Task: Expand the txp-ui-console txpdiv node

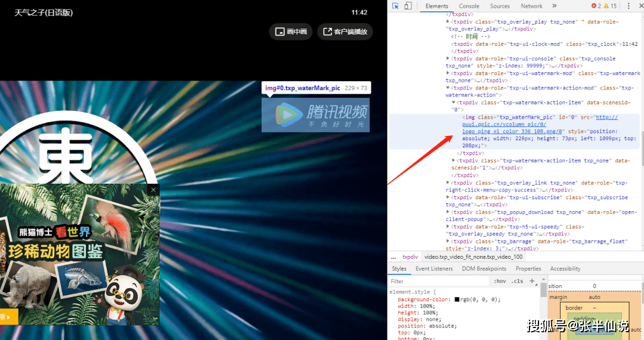Action: coord(448,59)
